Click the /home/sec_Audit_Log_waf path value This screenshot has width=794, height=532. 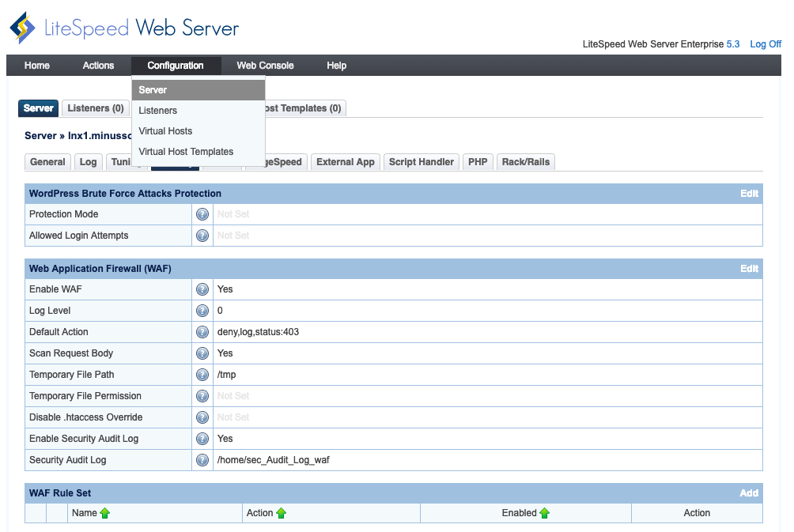[x=274, y=460]
